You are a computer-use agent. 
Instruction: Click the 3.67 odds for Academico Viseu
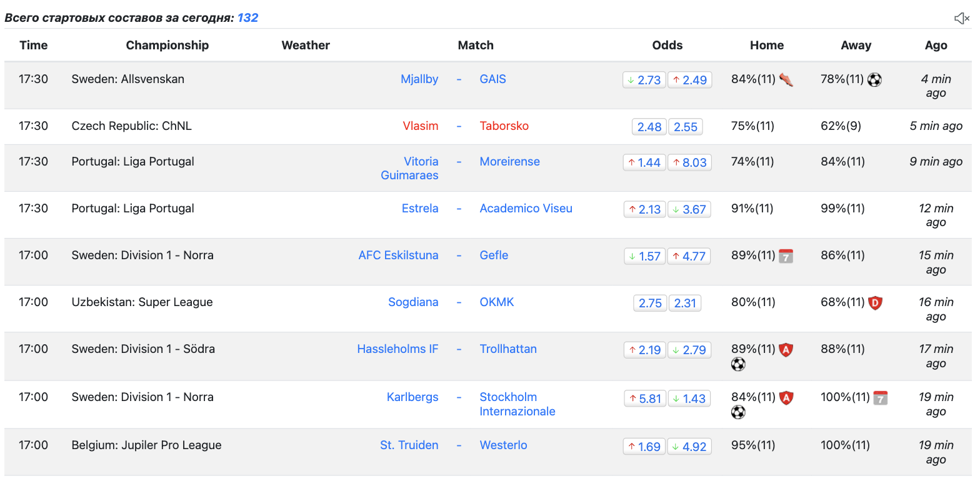point(690,209)
